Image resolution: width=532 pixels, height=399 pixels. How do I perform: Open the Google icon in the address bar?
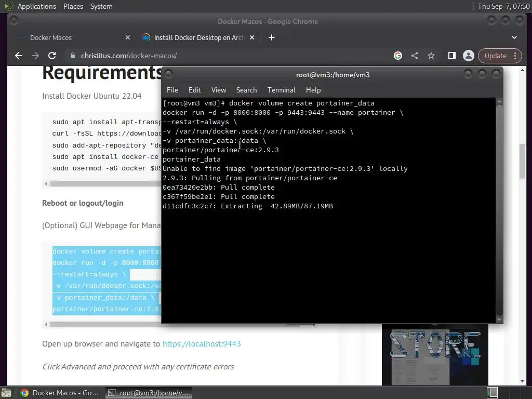[x=398, y=56]
